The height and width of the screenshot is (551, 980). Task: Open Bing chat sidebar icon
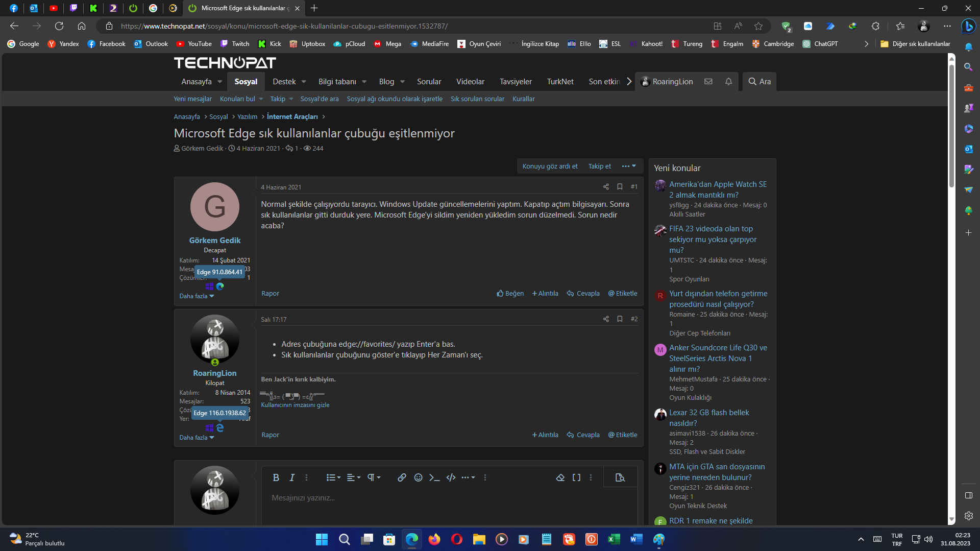coord(968,26)
